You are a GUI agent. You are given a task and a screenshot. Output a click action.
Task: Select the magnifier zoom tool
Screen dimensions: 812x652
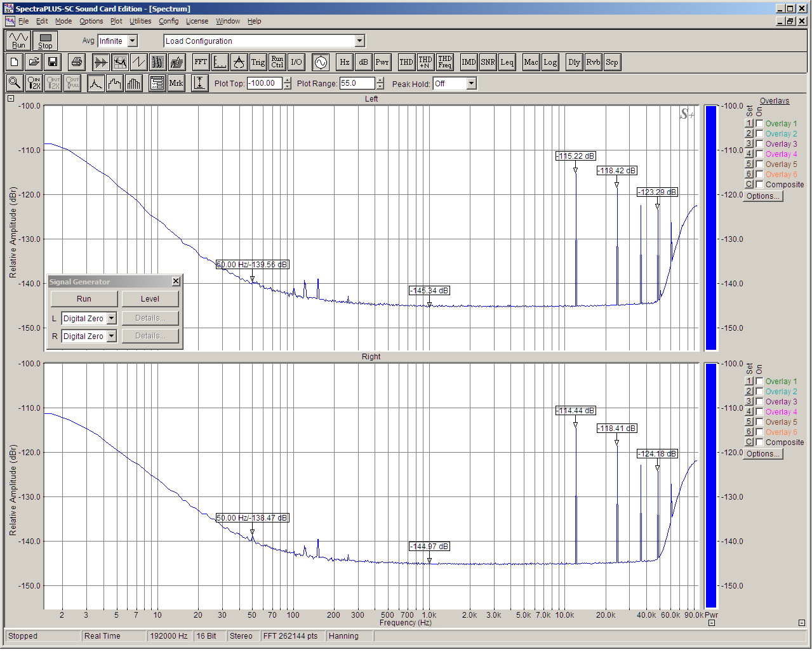(15, 83)
